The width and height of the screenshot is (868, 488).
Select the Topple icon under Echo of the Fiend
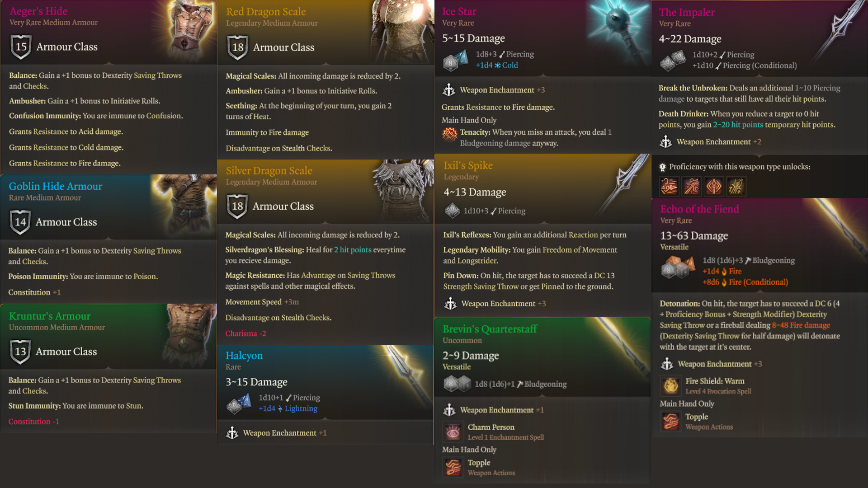(x=670, y=421)
